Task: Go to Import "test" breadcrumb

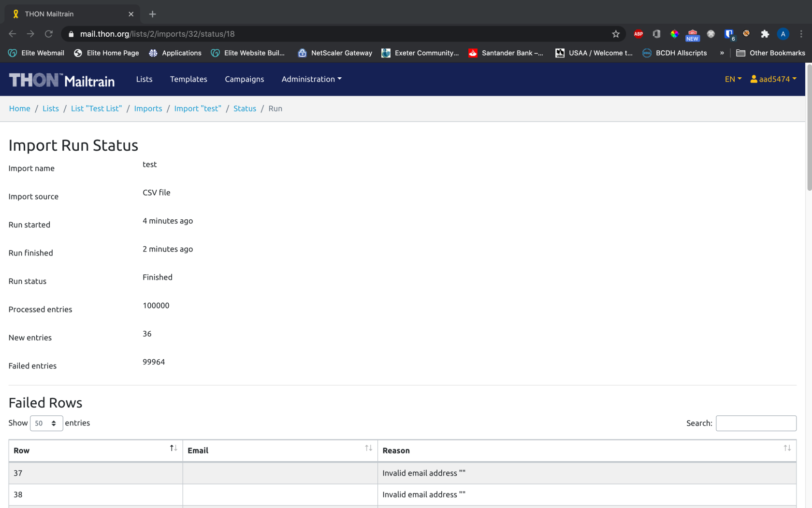Action: [x=198, y=109]
